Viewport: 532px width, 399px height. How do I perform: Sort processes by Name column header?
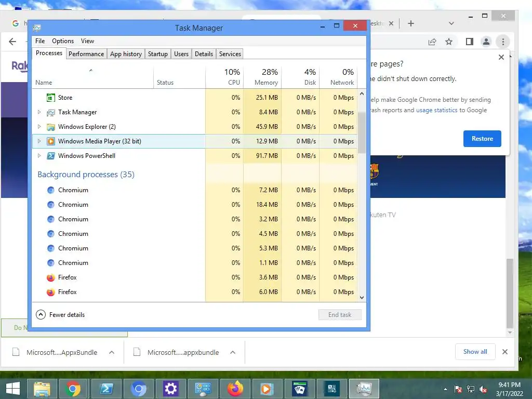(92, 77)
